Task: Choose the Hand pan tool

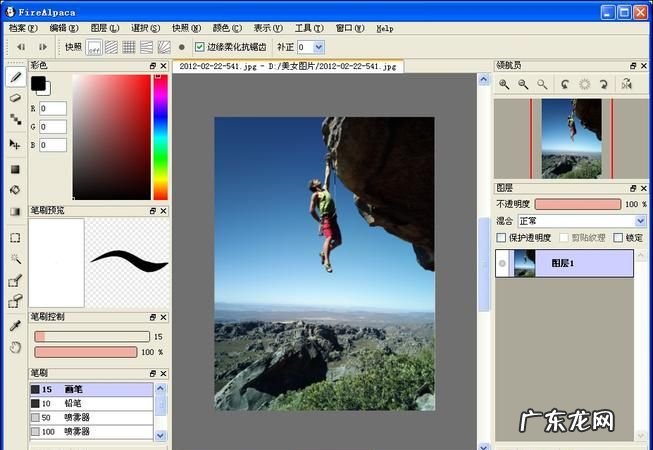Action: point(15,347)
